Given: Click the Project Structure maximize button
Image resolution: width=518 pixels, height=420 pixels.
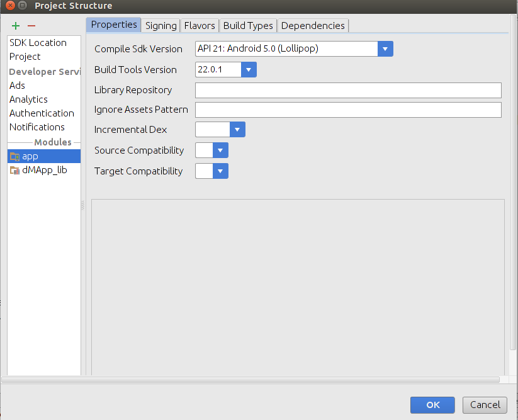Looking at the screenshot, I should pyautogui.click(x=22, y=5).
